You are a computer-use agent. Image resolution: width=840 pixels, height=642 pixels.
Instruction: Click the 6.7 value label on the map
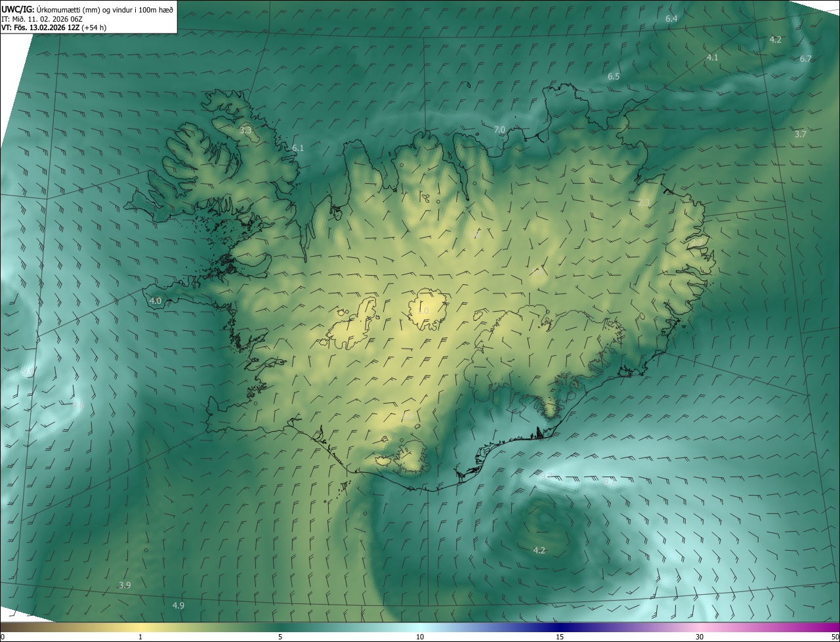pos(806,58)
